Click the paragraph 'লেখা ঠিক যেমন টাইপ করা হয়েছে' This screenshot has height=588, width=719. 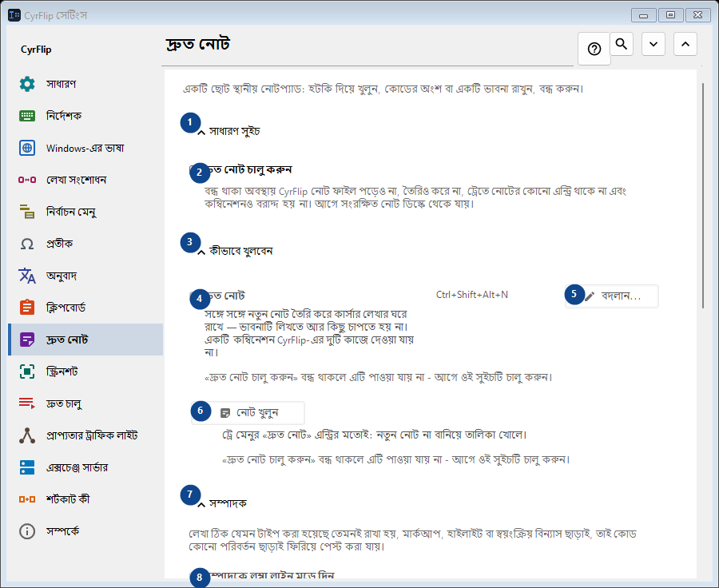coord(413,540)
